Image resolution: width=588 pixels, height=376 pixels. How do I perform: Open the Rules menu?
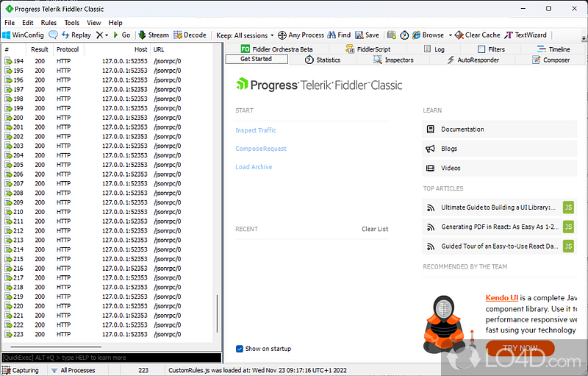(x=49, y=23)
